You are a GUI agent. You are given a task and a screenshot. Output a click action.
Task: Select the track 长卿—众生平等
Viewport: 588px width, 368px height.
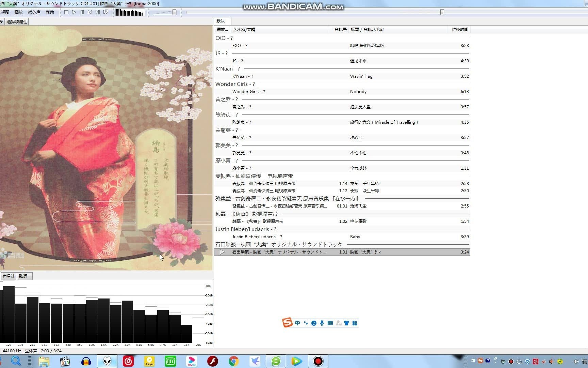pyautogui.click(x=342, y=191)
